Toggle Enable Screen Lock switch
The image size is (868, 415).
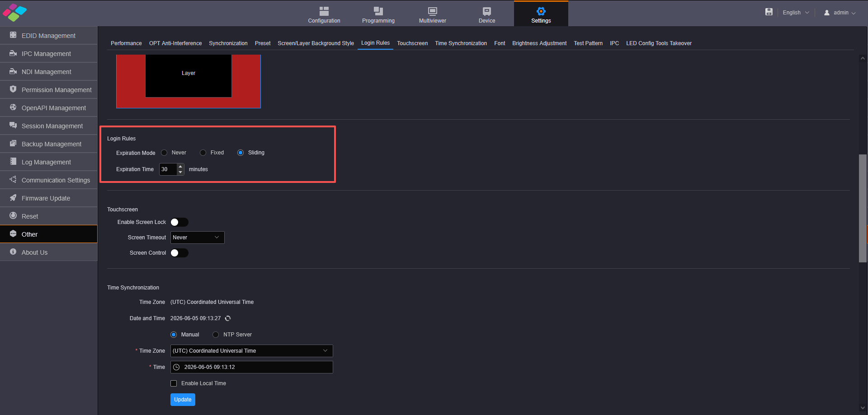tap(179, 222)
